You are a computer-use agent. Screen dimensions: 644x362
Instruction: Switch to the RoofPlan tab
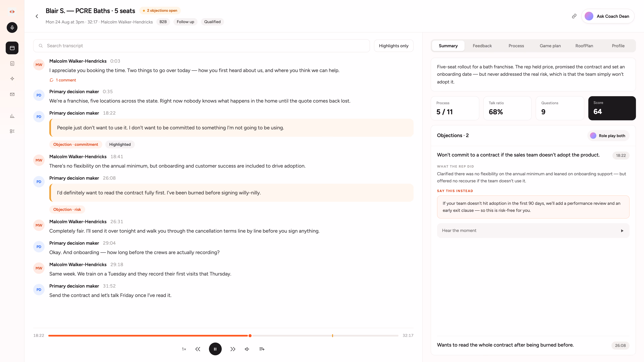click(x=584, y=46)
